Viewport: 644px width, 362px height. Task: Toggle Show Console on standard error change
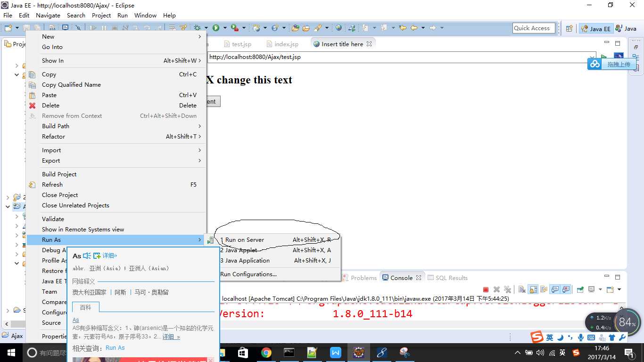(x=566, y=289)
